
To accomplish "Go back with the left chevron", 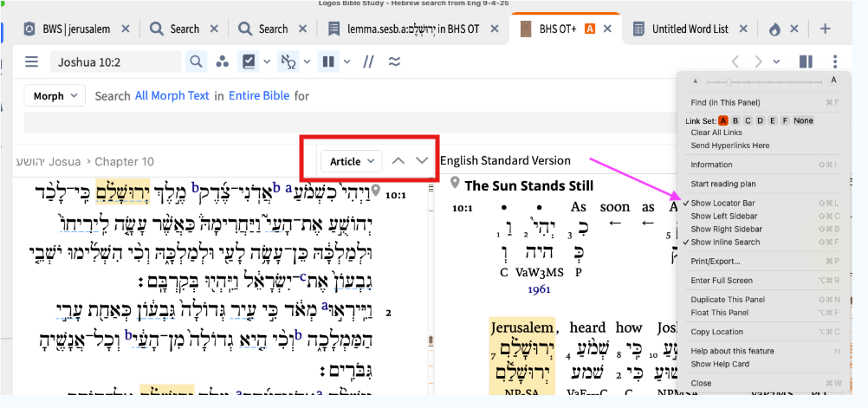I will pos(735,62).
